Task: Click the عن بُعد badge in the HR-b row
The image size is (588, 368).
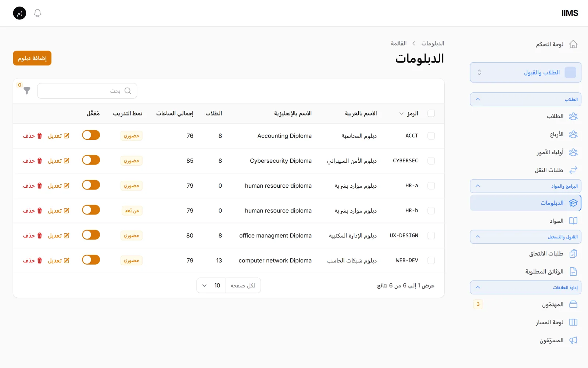Action: click(x=132, y=211)
